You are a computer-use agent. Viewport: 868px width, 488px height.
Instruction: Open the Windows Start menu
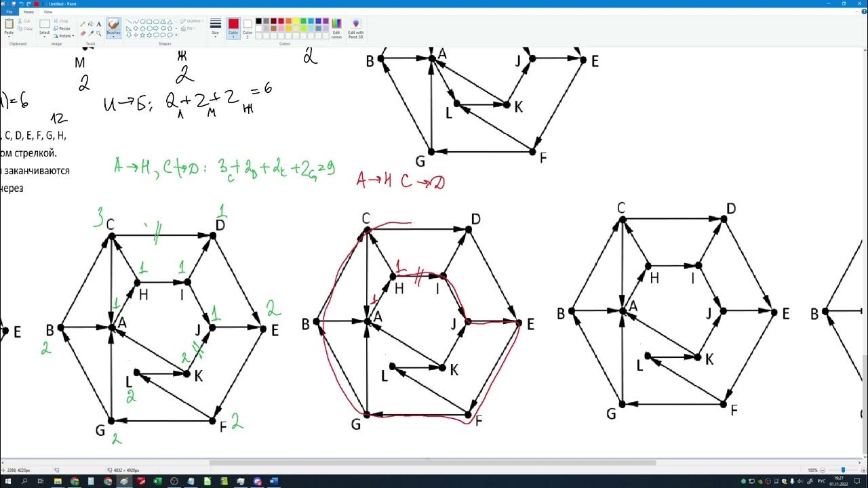click(x=8, y=481)
